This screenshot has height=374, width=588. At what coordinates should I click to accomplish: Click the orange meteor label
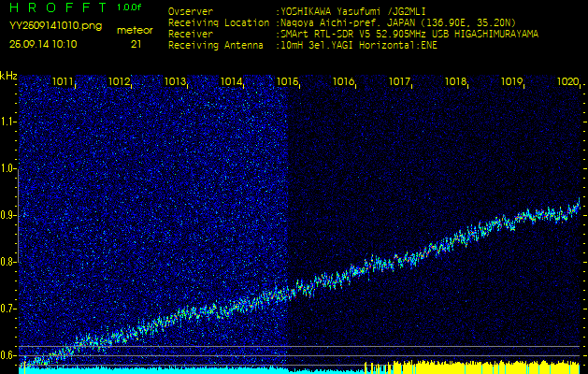(135, 30)
